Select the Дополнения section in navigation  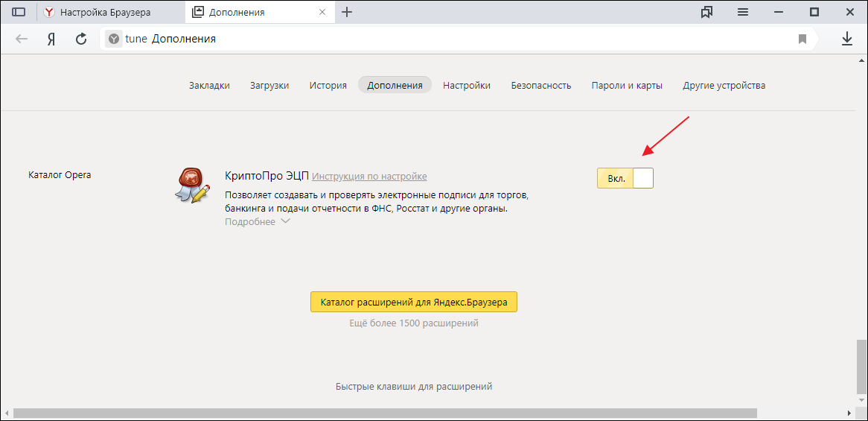point(395,85)
